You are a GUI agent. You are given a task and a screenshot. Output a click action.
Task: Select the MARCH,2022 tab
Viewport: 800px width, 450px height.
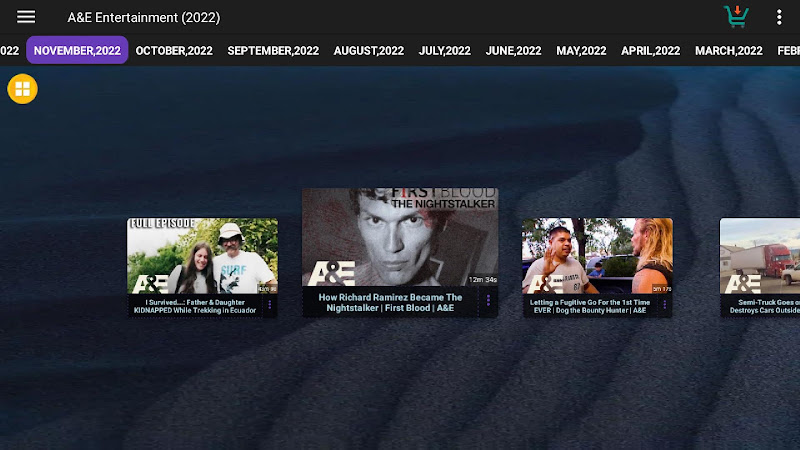click(x=729, y=51)
